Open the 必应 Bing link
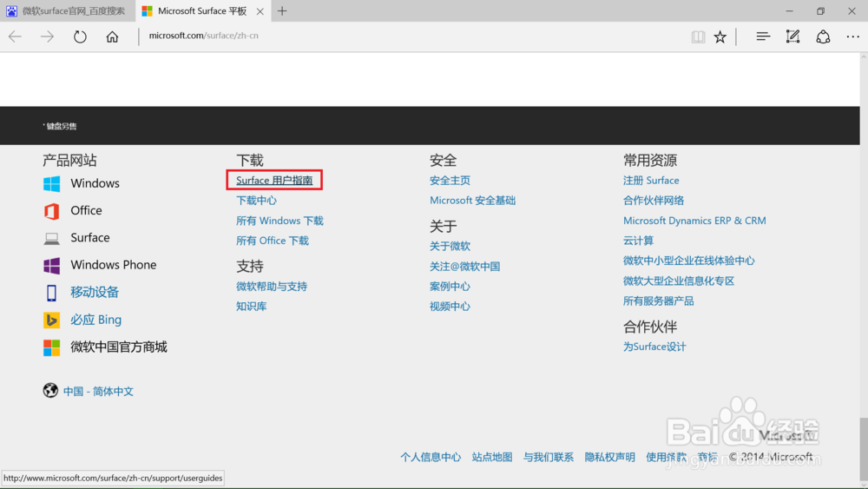 95,320
